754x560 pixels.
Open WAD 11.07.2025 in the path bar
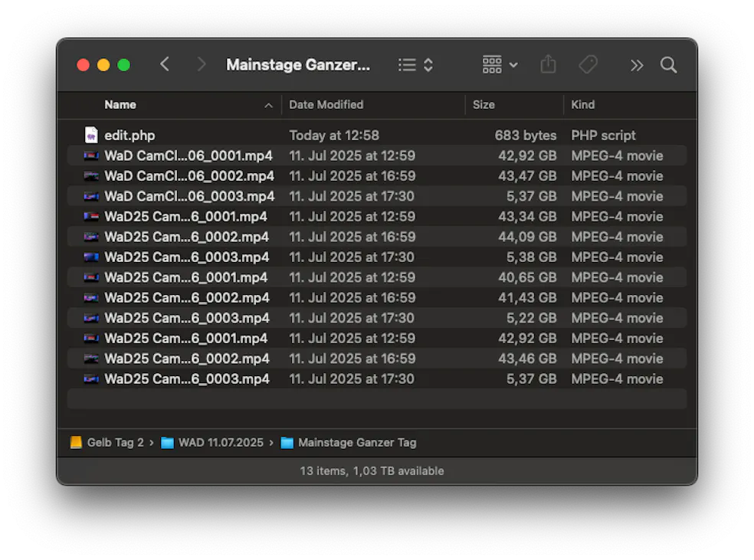click(221, 442)
